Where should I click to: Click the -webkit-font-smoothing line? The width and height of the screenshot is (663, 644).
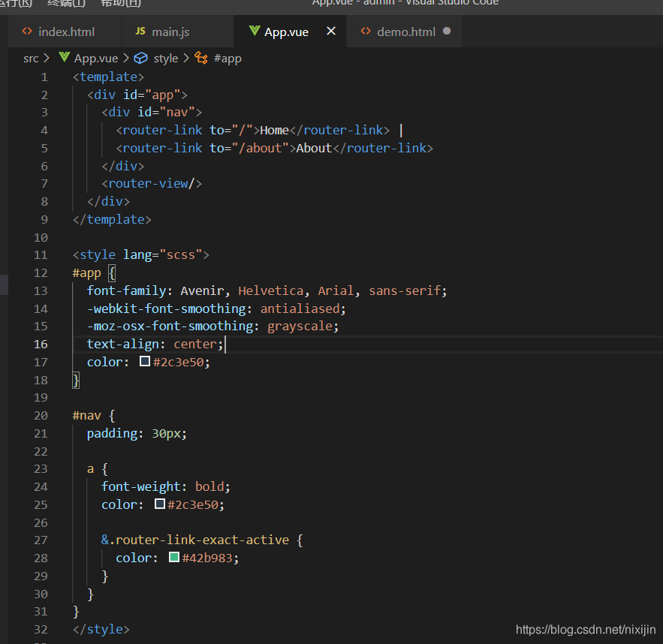(x=216, y=308)
